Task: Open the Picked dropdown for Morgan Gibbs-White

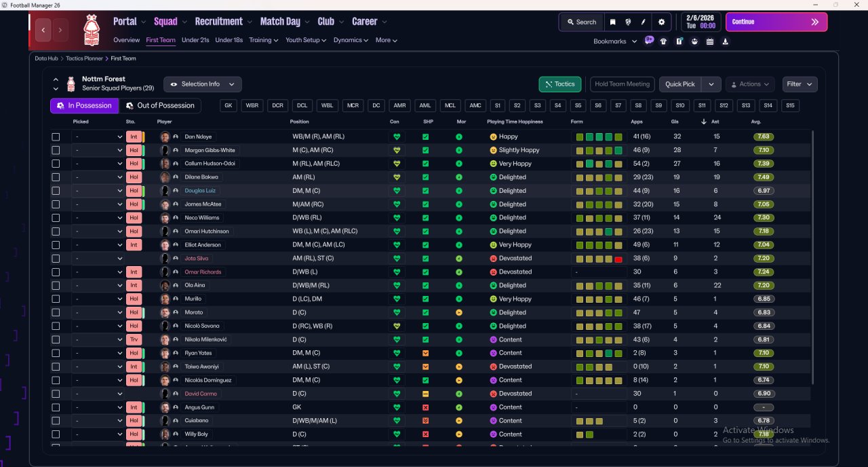Action: 98,150
